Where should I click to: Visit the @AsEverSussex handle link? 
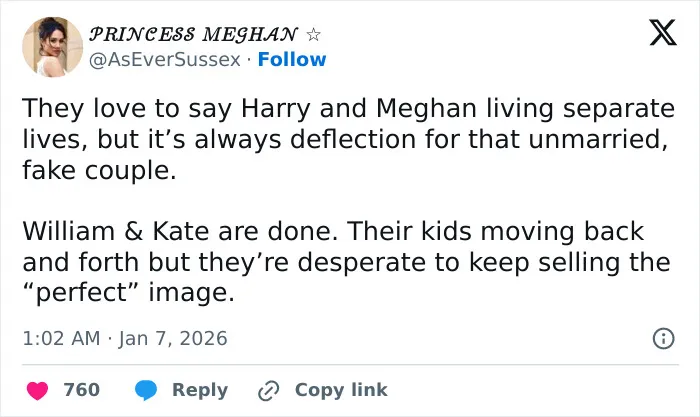tap(165, 60)
